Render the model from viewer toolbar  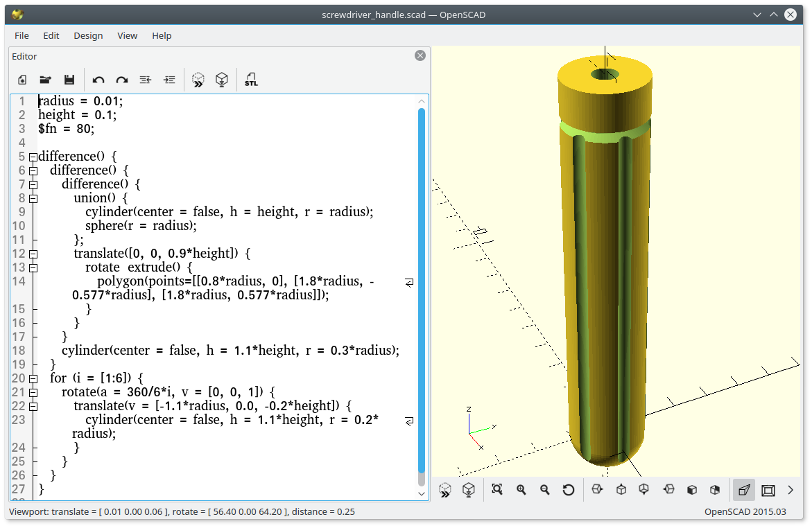[x=469, y=490]
